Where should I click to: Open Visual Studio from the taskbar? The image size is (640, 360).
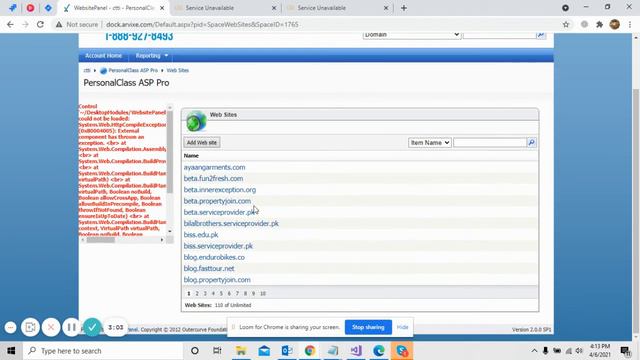[x=356, y=351]
